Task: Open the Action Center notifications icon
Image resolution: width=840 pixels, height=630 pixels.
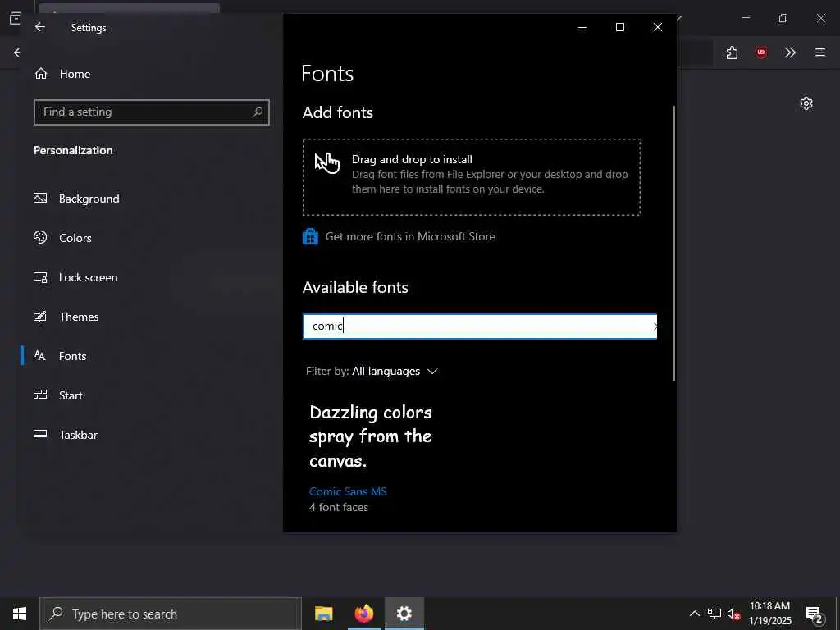Action: (815, 614)
